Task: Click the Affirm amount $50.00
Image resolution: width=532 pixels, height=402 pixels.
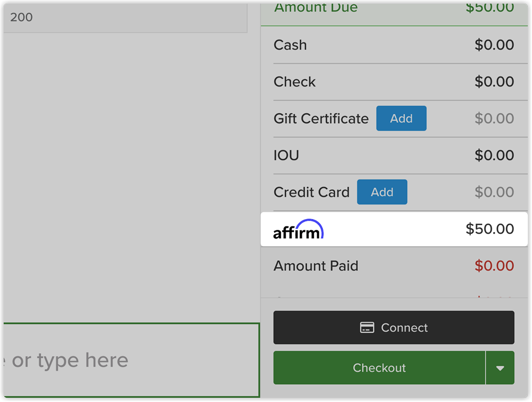Action: (490, 229)
